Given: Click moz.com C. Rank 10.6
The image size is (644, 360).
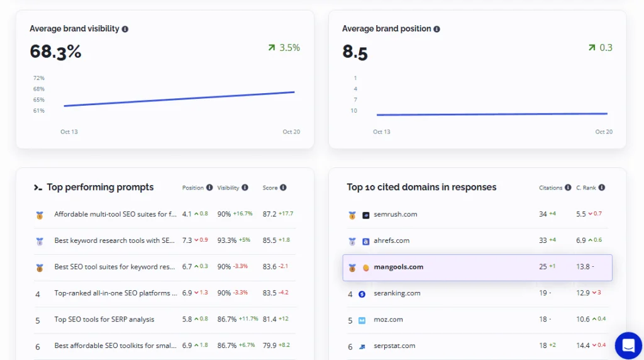Looking at the screenshot, I should (583, 319).
